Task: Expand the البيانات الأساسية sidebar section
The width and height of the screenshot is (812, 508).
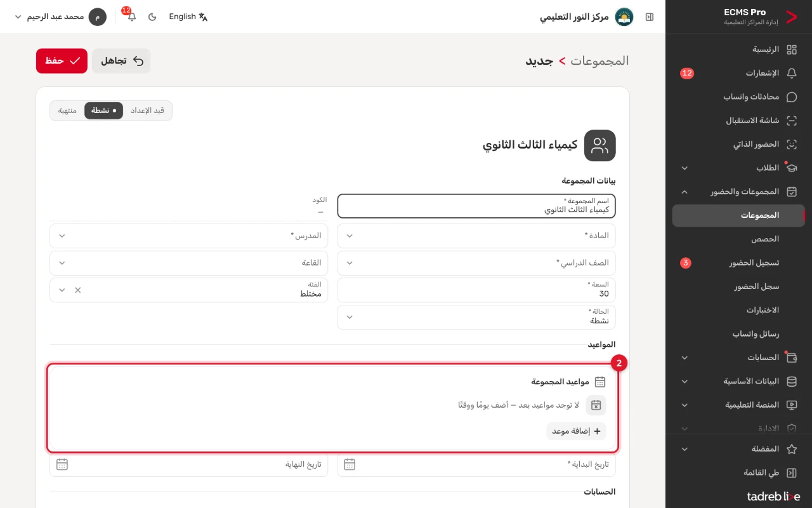Action: [738, 382]
